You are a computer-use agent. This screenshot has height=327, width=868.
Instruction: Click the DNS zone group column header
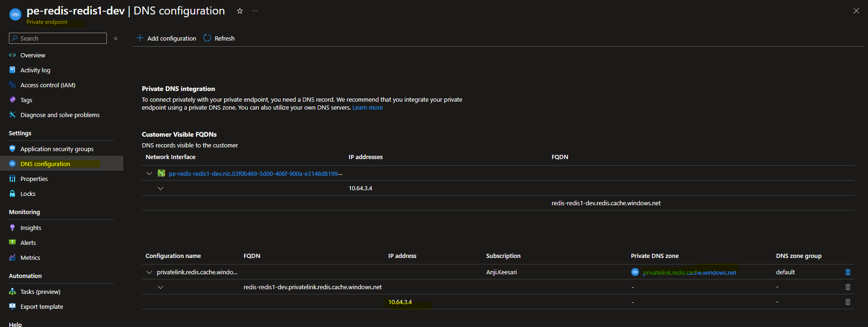(799, 256)
